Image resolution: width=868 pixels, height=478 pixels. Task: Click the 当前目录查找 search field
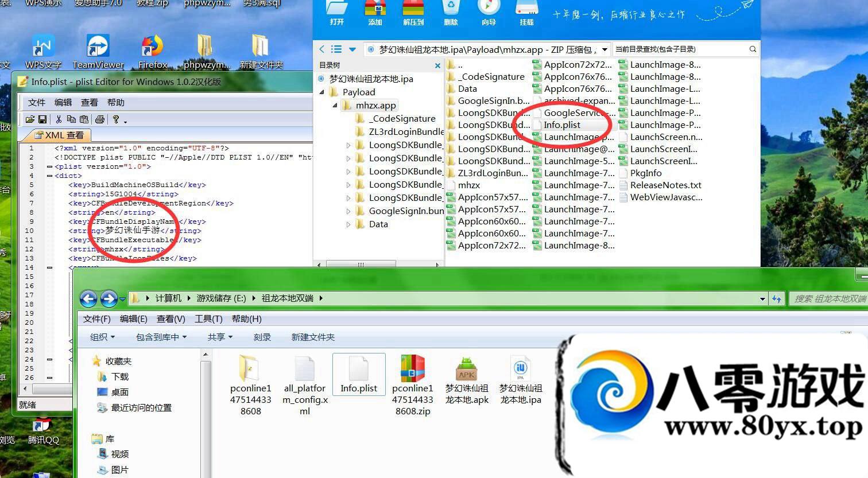680,49
